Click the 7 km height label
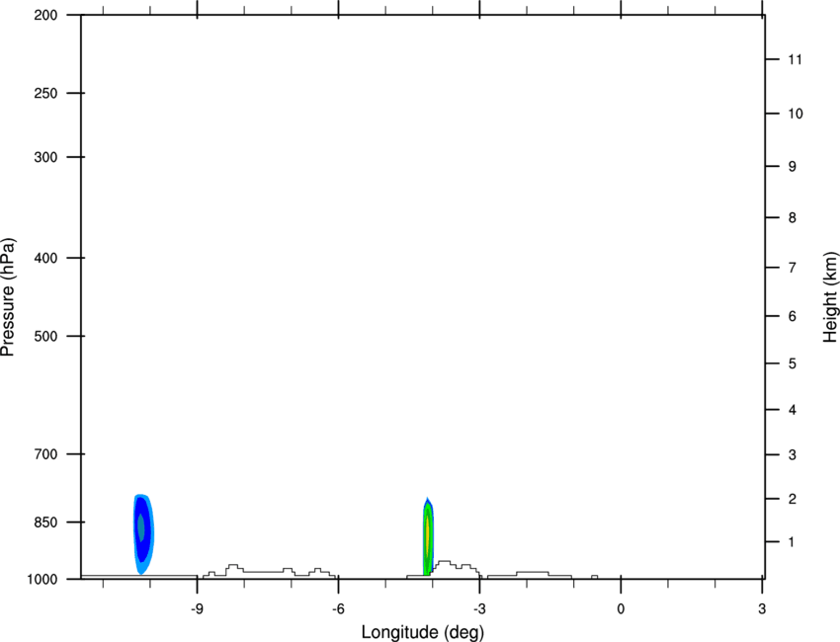Image resolution: width=840 pixels, height=642 pixels. tap(792, 268)
